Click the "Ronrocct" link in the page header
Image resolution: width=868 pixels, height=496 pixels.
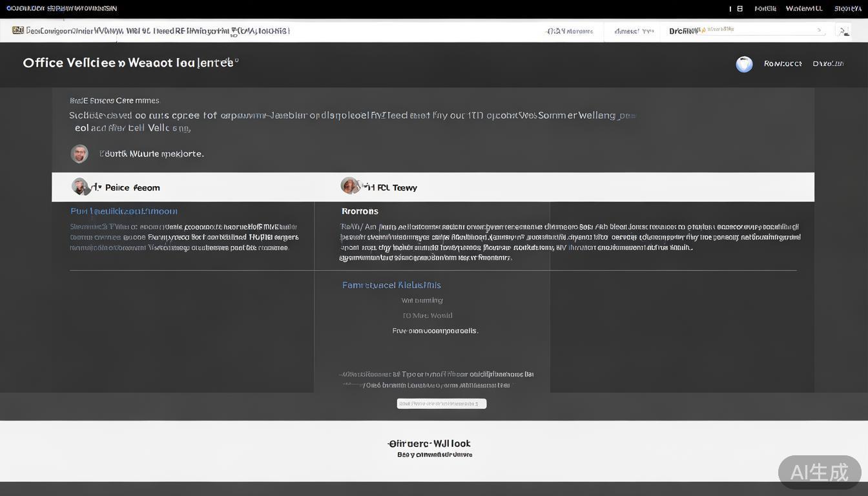pyautogui.click(x=782, y=63)
